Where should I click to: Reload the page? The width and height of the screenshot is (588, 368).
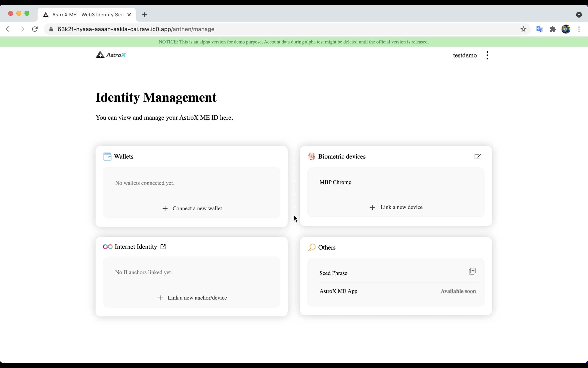coord(35,29)
